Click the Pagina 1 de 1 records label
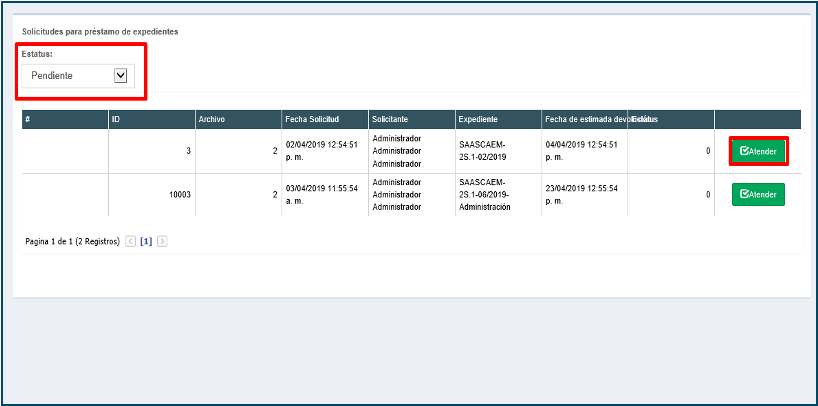This screenshot has height=406, width=818. [72, 242]
